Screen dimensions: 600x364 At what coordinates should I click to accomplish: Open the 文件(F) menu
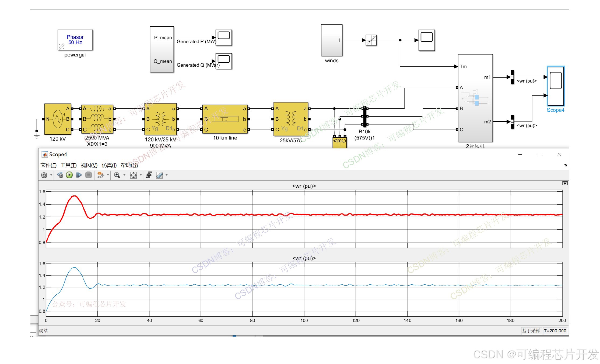48,165
